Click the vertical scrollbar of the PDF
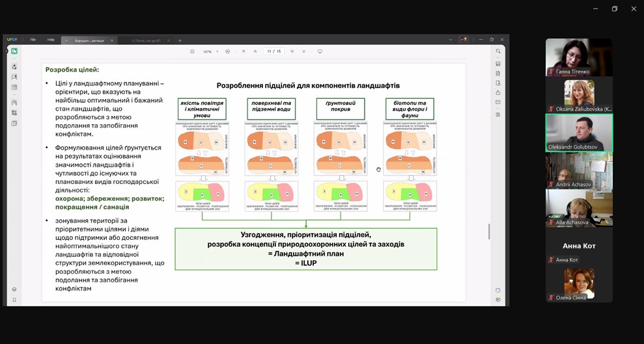 pyautogui.click(x=489, y=232)
